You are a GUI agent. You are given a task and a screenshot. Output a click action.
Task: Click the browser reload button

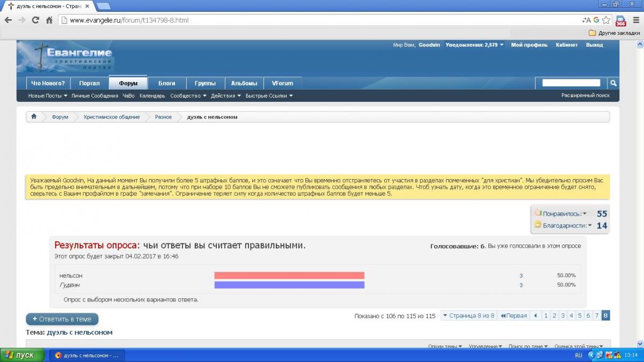[x=35, y=20]
